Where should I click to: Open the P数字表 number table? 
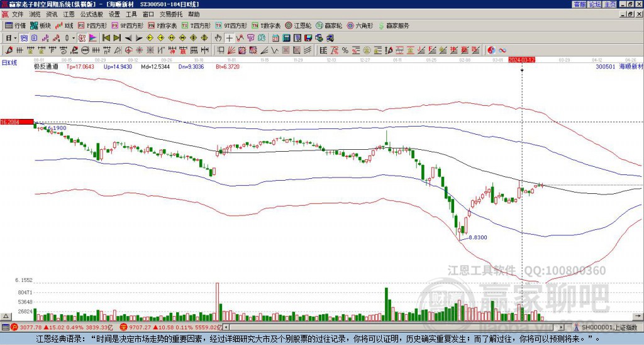pos(163,25)
